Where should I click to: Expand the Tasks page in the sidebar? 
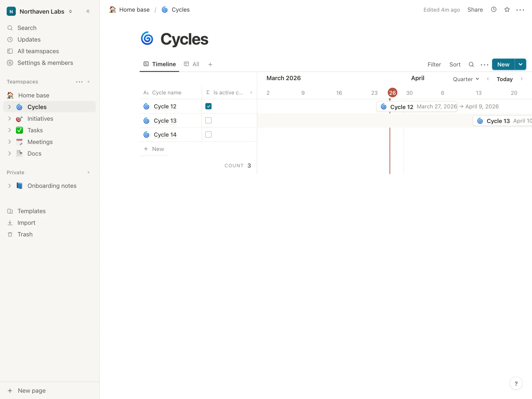click(x=10, y=130)
